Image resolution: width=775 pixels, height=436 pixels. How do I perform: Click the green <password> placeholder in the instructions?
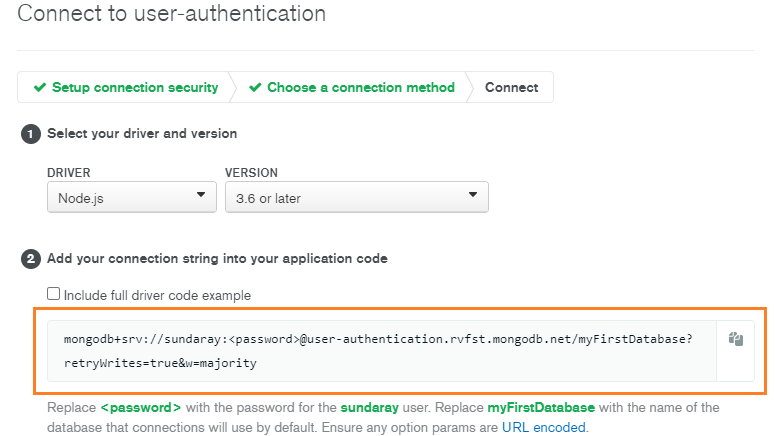pyautogui.click(x=141, y=409)
